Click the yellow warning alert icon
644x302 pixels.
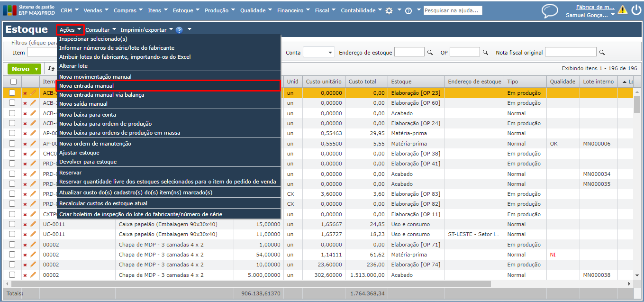click(622, 10)
